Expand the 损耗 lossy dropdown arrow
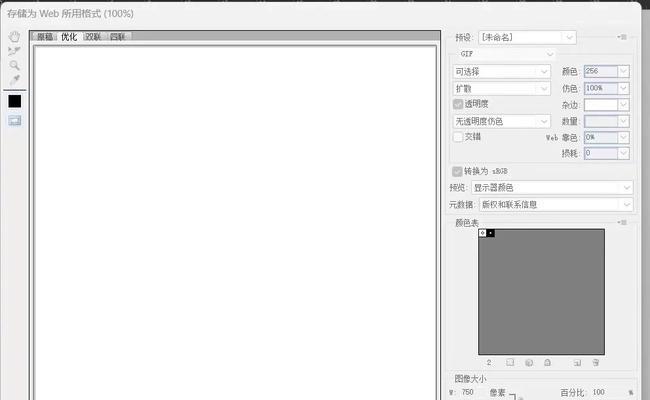The width and height of the screenshot is (650, 400). click(x=623, y=153)
